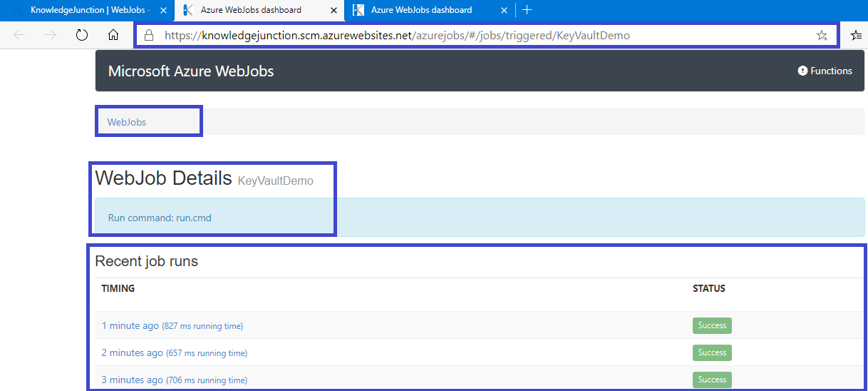This screenshot has width=868, height=391.
Task: Click Success badge for 706 ms run
Action: [x=712, y=380]
